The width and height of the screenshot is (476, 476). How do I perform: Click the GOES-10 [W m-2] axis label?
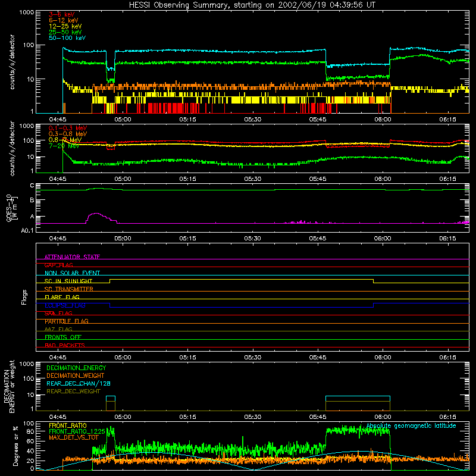[x=11, y=208]
